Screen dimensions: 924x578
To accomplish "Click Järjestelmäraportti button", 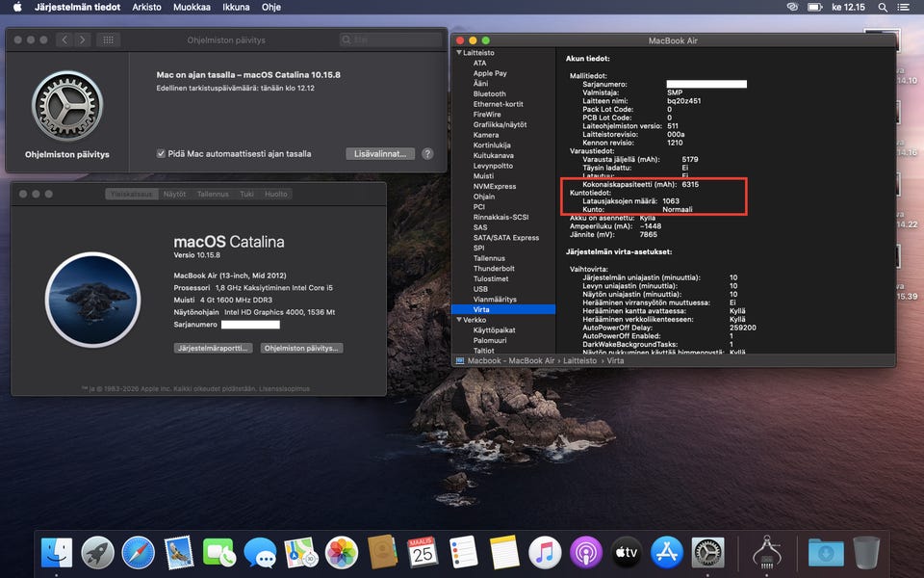I will pyautogui.click(x=214, y=348).
